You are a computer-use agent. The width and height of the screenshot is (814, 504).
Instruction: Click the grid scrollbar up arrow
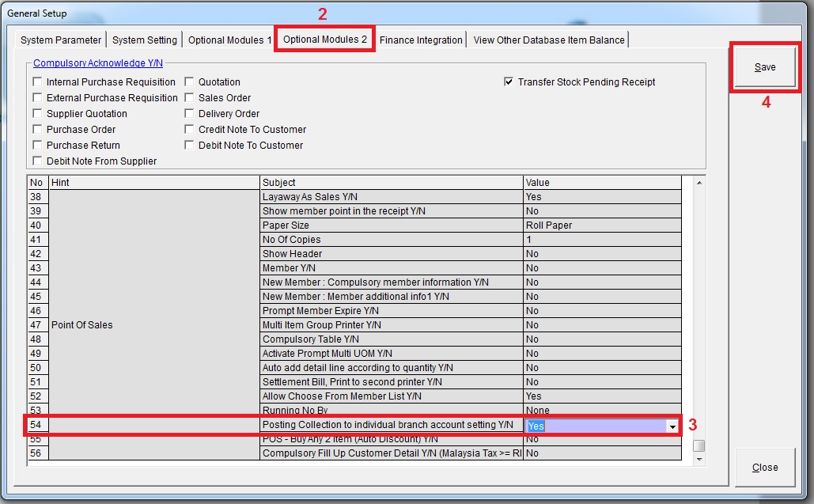pyautogui.click(x=699, y=183)
